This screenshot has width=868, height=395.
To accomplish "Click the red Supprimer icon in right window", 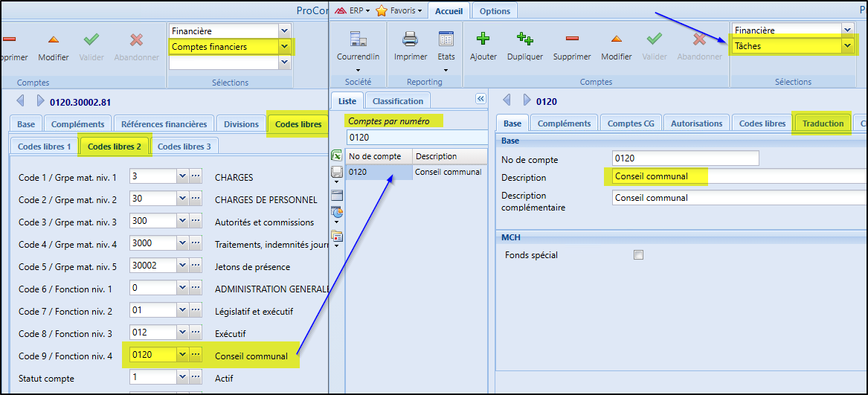I will 572,39.
